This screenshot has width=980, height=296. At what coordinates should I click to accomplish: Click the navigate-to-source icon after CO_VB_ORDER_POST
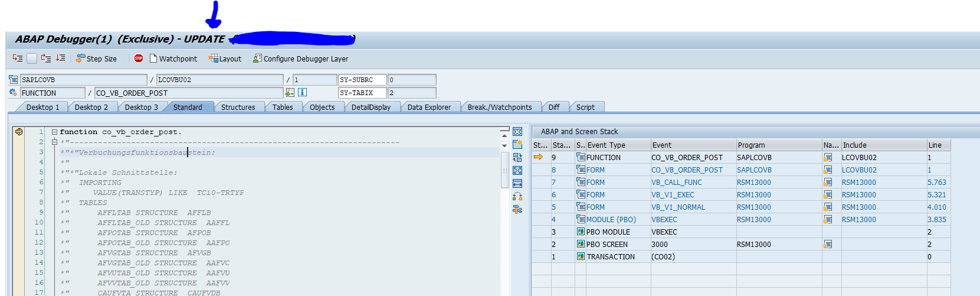[290, 93]
